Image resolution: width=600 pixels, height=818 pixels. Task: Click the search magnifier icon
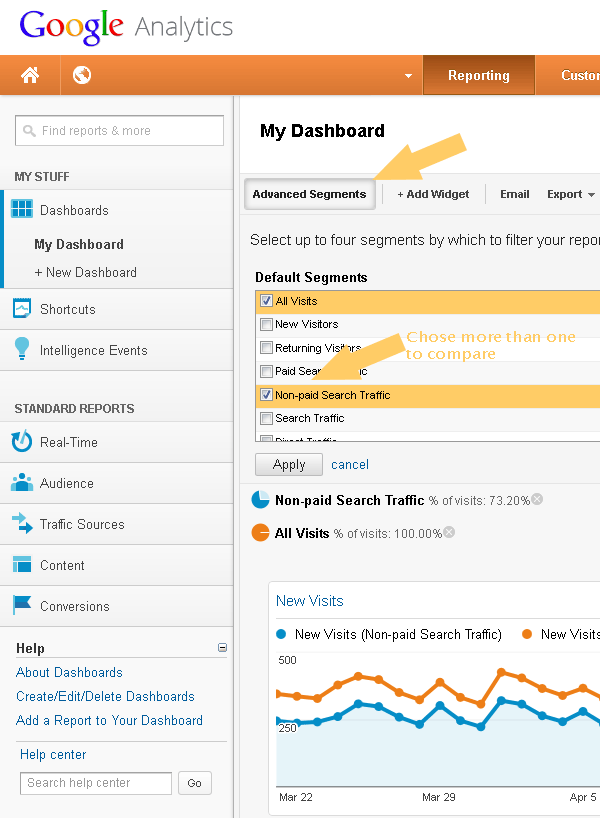(29, 131)
